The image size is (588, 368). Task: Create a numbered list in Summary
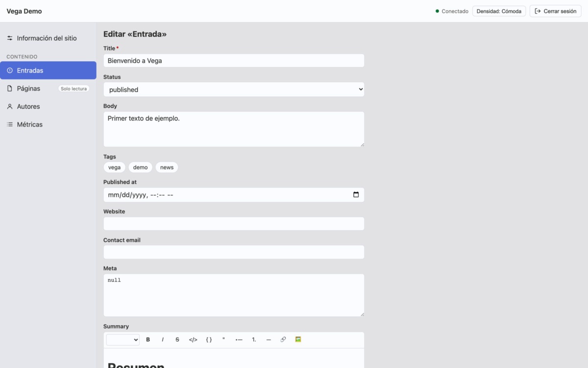coord(254,340)
